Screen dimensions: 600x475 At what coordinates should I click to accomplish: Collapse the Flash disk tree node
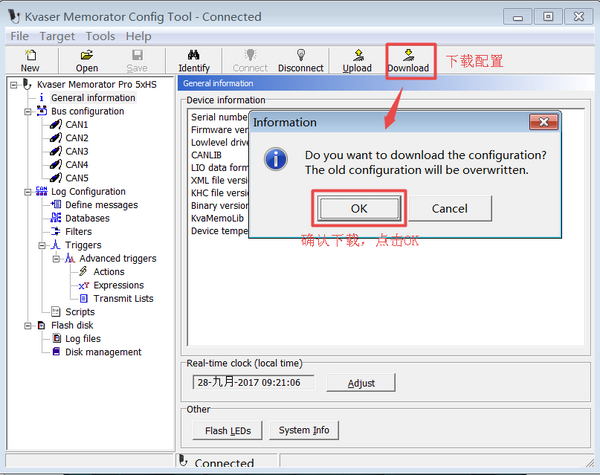28,326
